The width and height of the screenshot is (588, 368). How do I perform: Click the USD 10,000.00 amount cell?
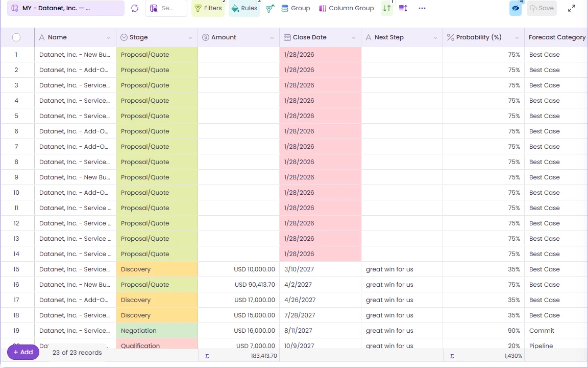click(238, 269)
